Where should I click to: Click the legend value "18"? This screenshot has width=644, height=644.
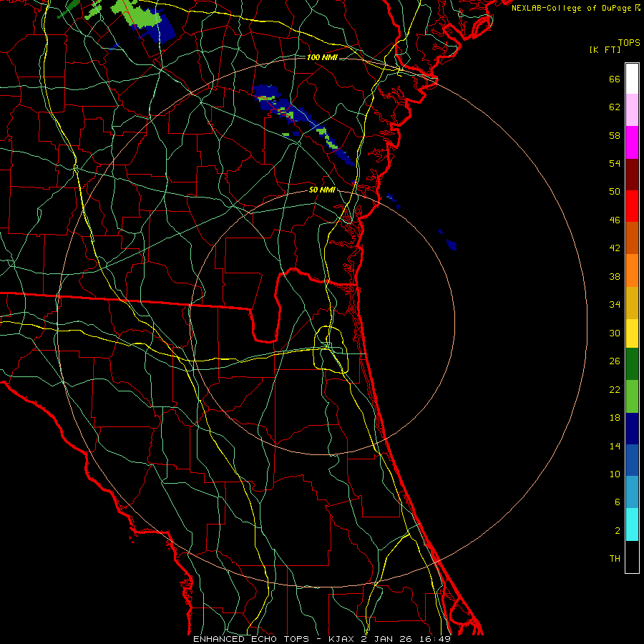click(x=615, y=418)
